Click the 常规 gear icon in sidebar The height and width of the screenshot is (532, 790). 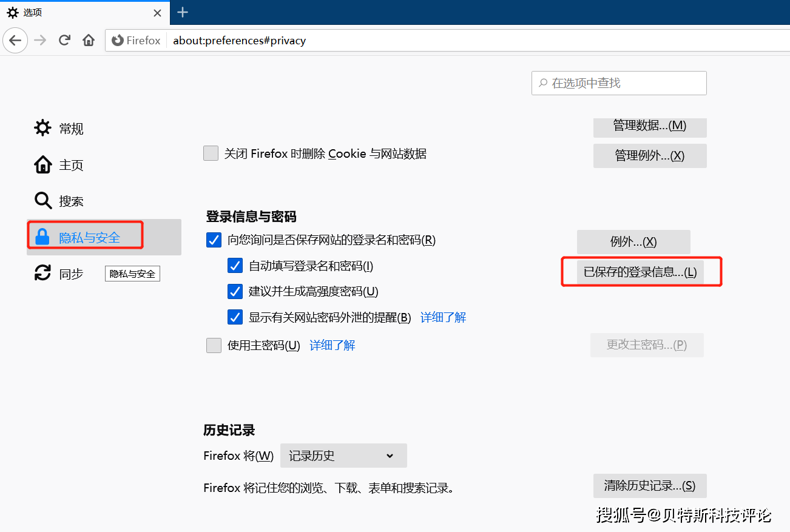point(42,128)
